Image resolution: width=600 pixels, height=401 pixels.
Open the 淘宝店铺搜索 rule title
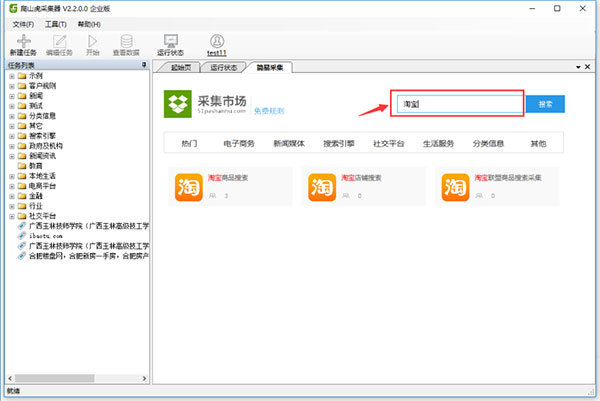click(361, 178)
